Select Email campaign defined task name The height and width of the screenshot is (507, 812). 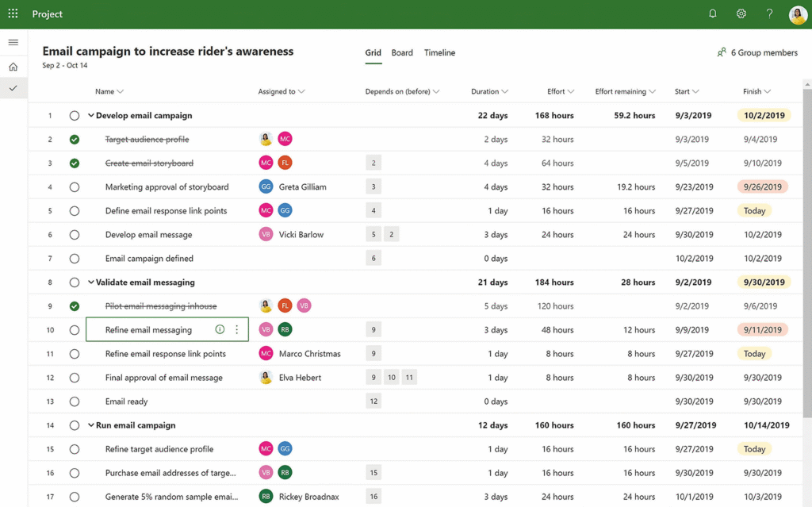pos(149,258)
